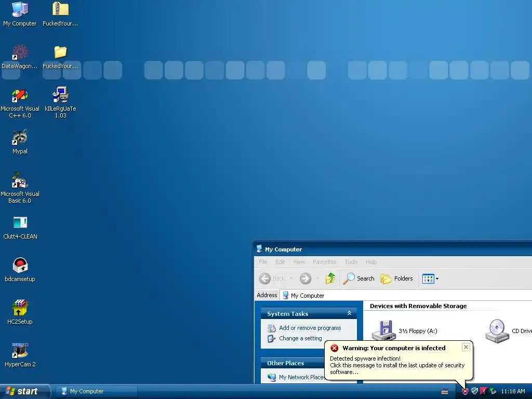Viewport: 532px width, 399px height.
Task: Open the File menu
Action: tap(263, 262)
